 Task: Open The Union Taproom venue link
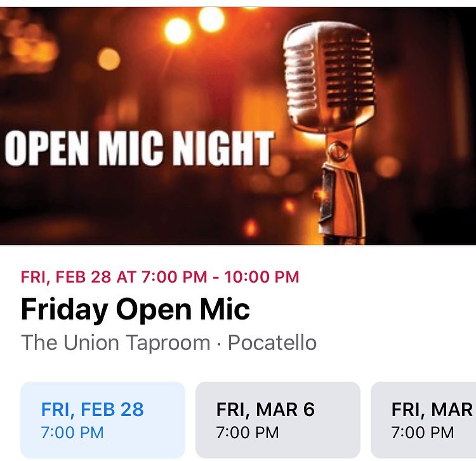pyautogui.click(x=116, y=343)
